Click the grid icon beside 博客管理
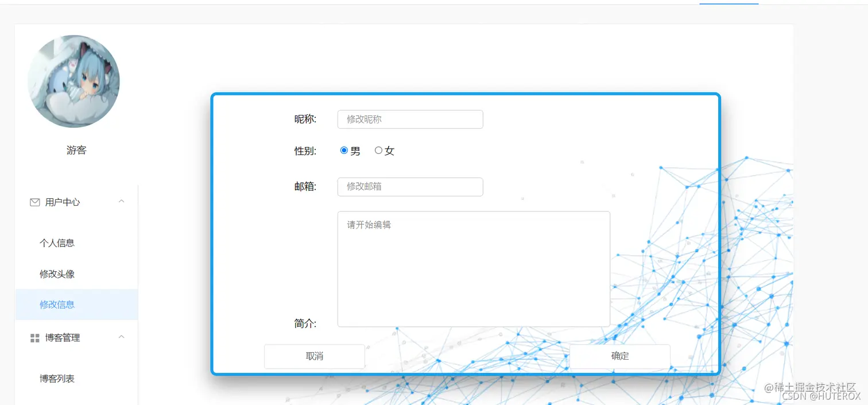 coord(34,337)
